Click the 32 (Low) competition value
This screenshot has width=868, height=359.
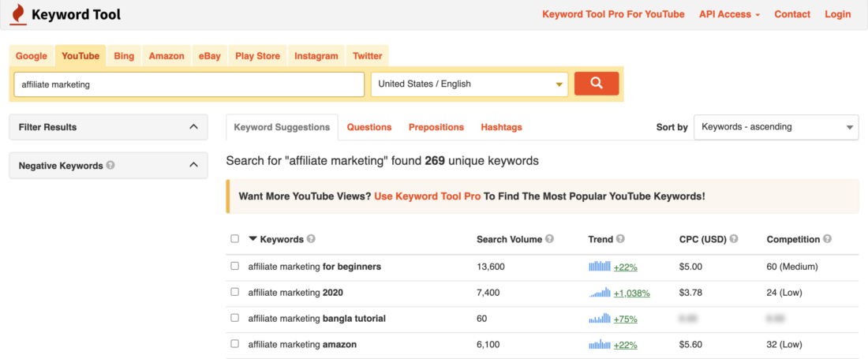tap(784, 345)
